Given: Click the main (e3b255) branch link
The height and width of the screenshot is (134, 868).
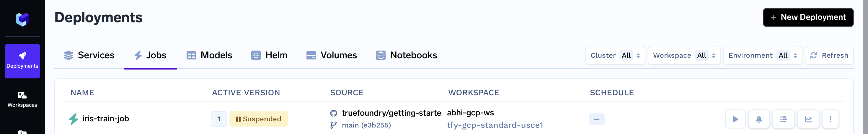Looking at the screenshot, I should click(x=366, y=125).
